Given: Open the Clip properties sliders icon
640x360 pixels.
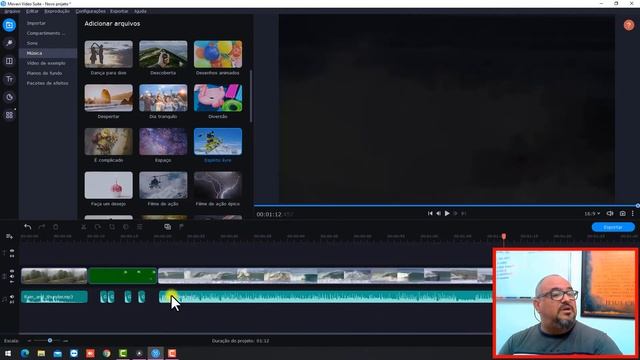Looking at the screenshot, I should click(140, 227).
